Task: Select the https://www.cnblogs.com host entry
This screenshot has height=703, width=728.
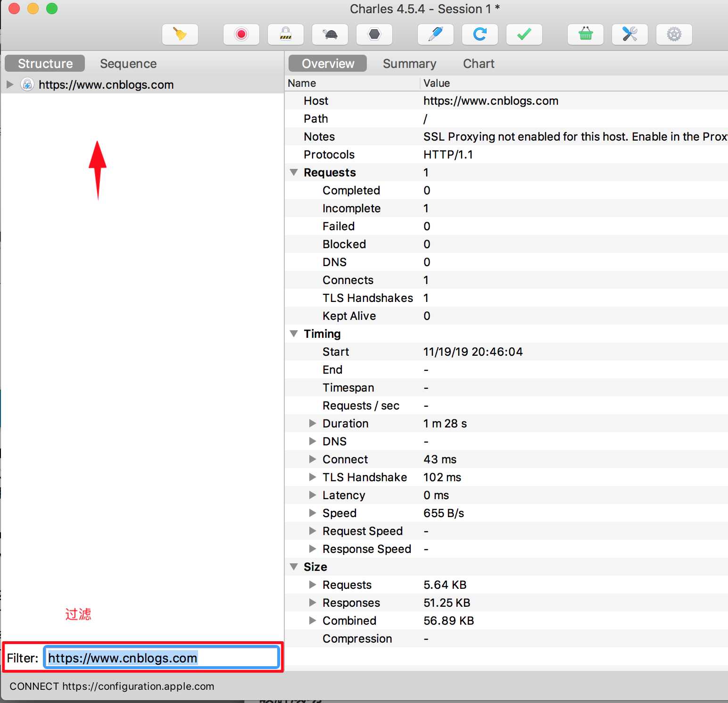Action: pos(106,84)
